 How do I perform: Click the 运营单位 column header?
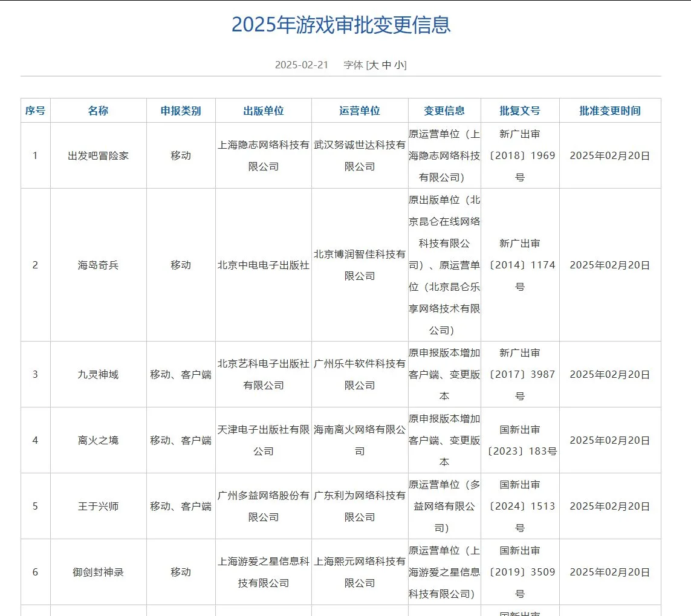[360, 111]
